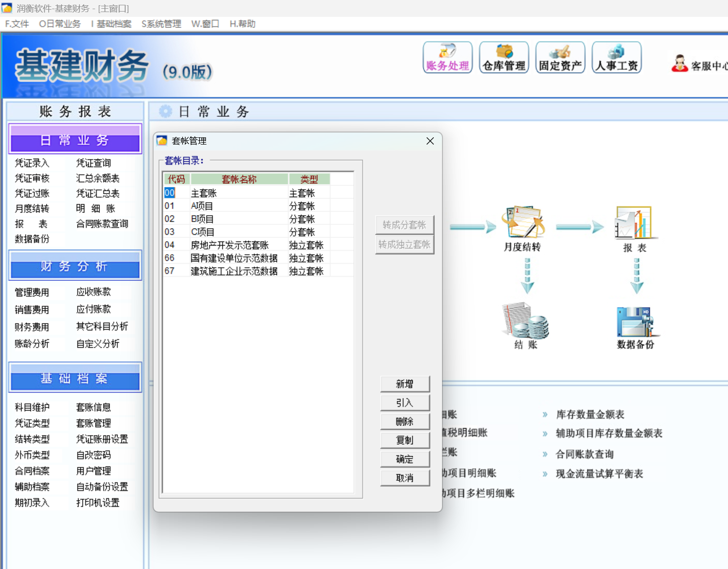728x569 pixels.
Task: Open the 现金流量试算平衡表 link
Action: [599, 474]
